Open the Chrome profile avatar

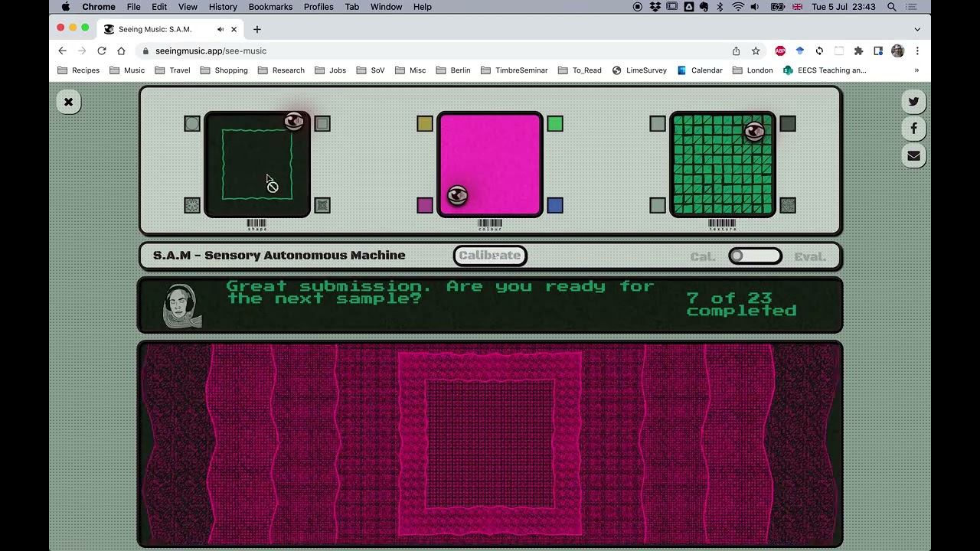pyautogui.click(x=897, y=51)
